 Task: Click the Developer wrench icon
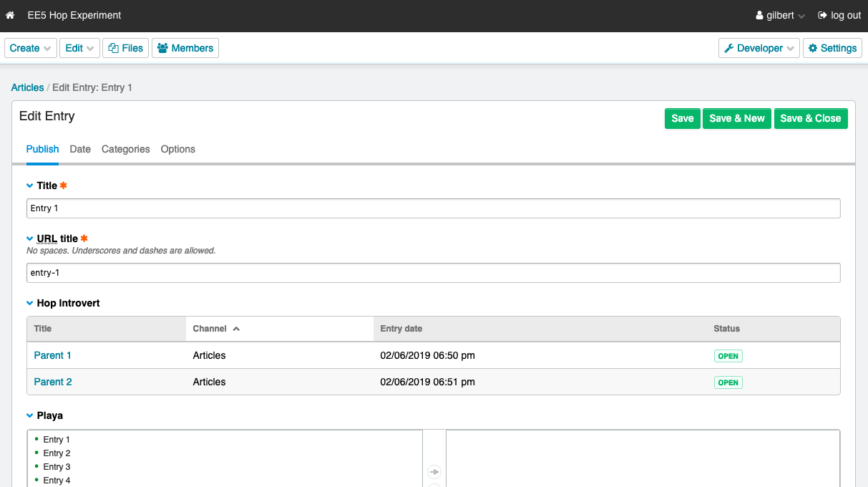(x=729, y=48)
